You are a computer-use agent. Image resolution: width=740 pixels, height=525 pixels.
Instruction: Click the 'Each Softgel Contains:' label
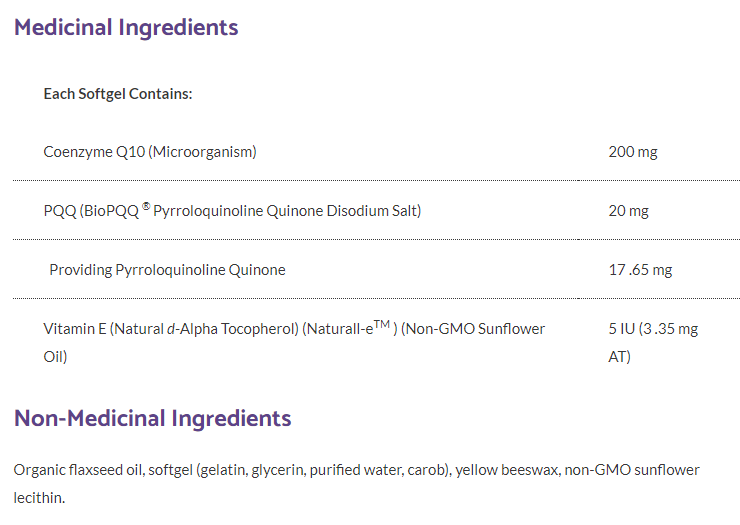[x=118, y=93]
